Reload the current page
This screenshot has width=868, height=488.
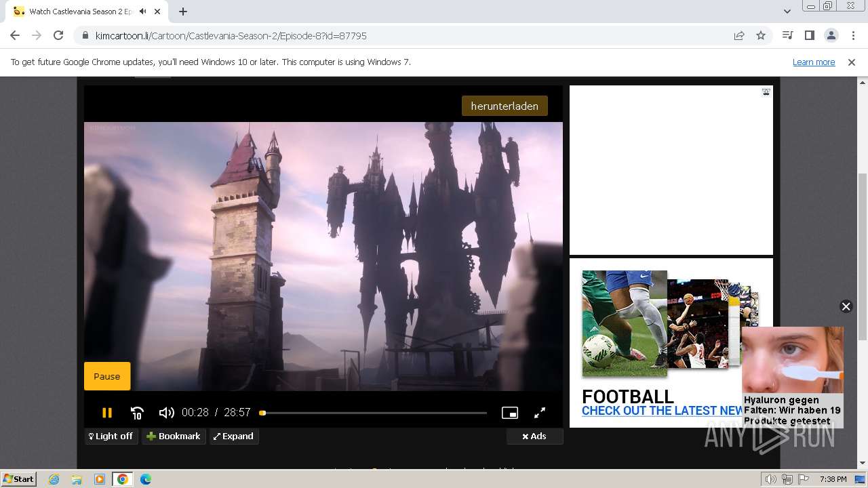(58, 35)
